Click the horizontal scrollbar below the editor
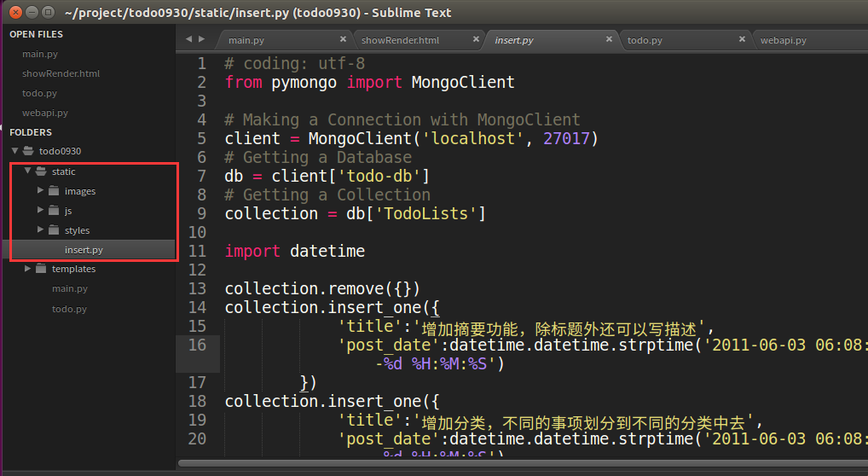Image resolution: width=868 pixels, height=476 pixels. tap(512, 463)
